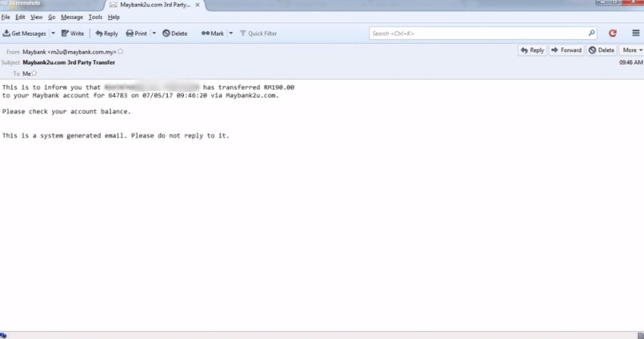The height and width of the screenshot is (339, 644).
Task: Click the 'system generated email' line
Action: click(x=116, y=136)
